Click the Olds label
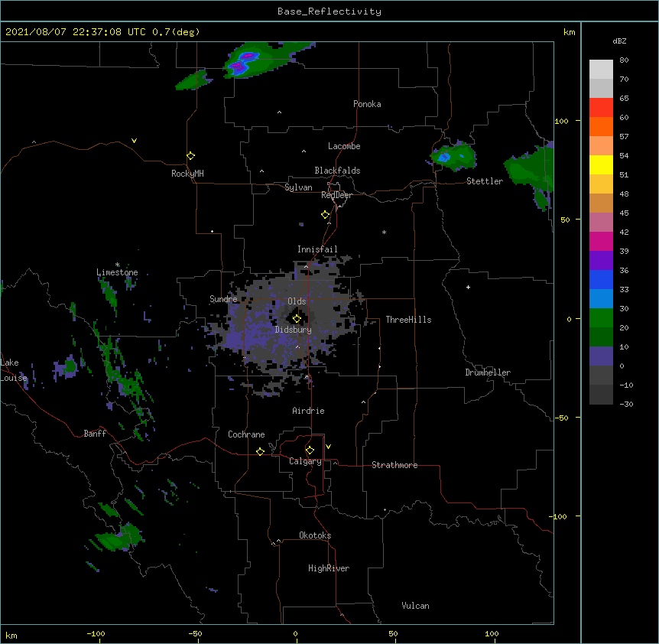 [297, 301]
